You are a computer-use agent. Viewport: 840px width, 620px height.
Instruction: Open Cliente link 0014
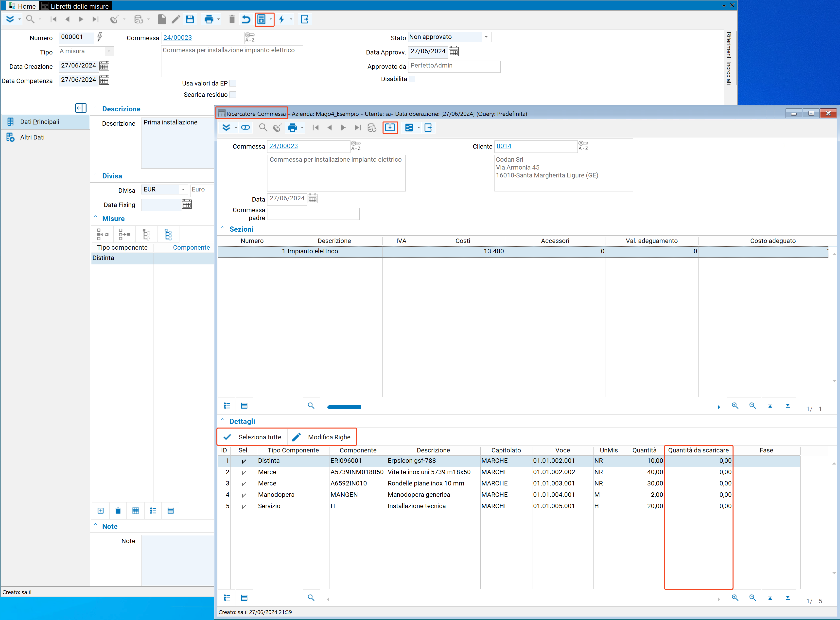click(x=504, y=146)
